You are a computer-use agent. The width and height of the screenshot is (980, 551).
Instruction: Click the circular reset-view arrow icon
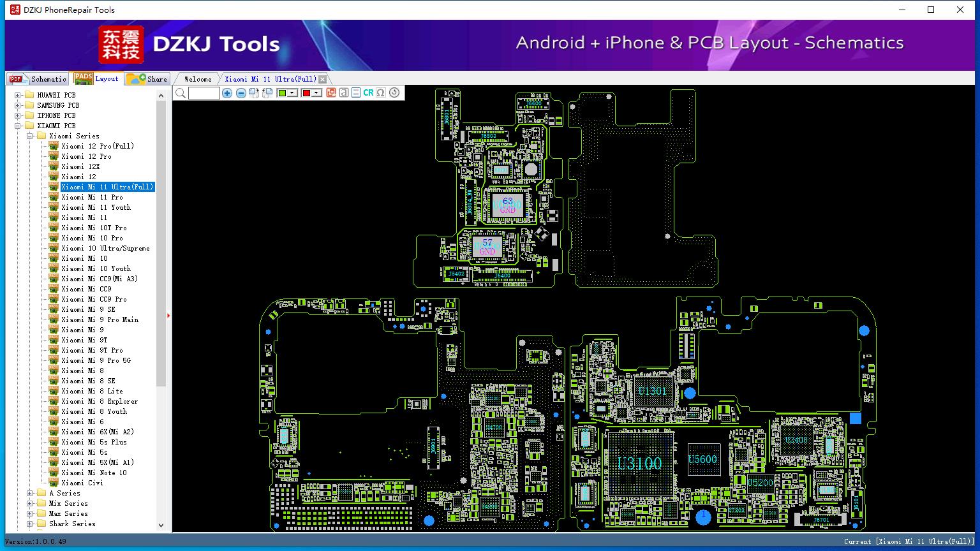point(394,92)
